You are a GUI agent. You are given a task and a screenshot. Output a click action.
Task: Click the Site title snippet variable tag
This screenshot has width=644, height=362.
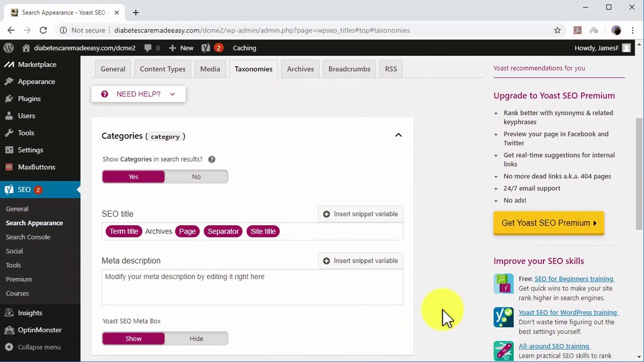click(x=263, y=231)
